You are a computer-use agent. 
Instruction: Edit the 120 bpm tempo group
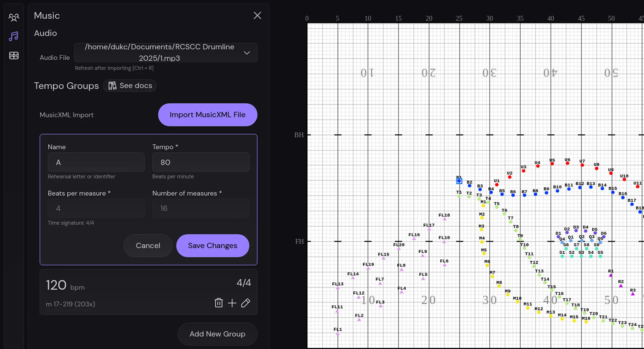(246, 303)
